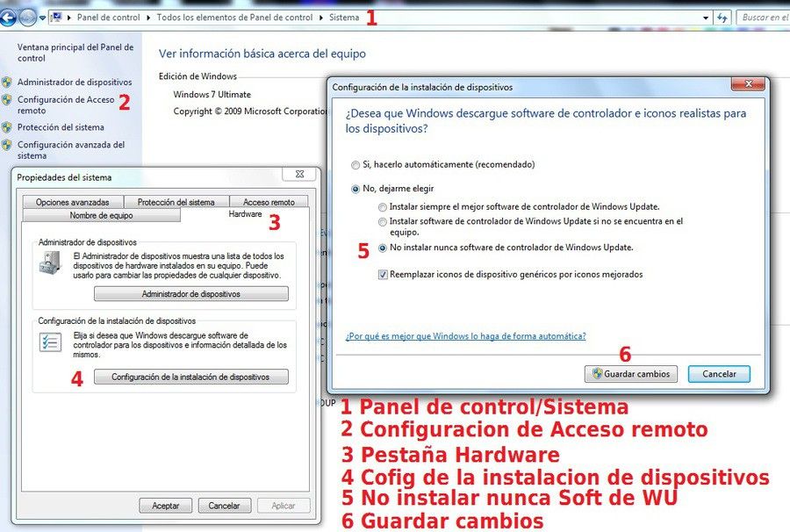Switch to 'Acceso remoto' tab
The height and width of the screenshot is (532, 790).
269,202
